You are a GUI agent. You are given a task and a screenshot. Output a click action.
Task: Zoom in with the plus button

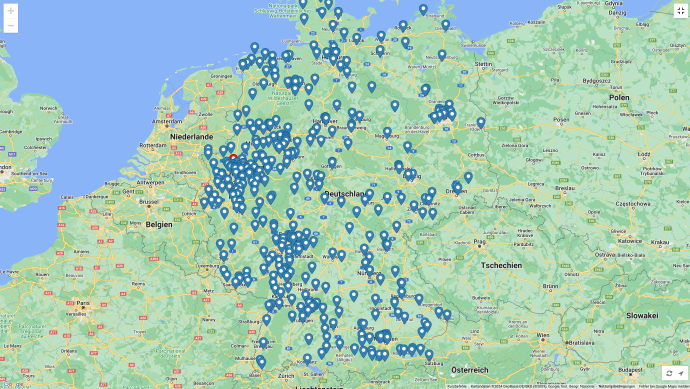tap(11, 11)
